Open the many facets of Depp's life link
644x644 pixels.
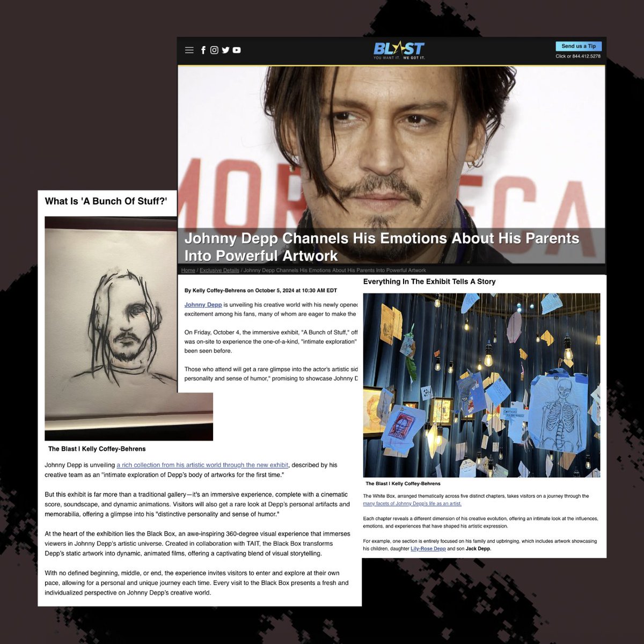pos(412,503)
